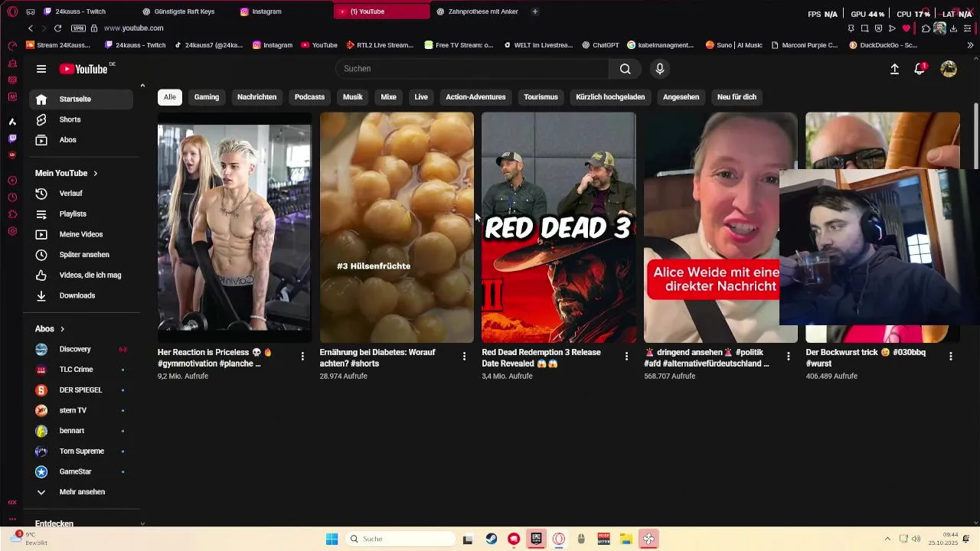This screenshot has width=980, height=551.
Task: Click the search magnifier button
Action: pyautogui.click(x=626, y=69)
